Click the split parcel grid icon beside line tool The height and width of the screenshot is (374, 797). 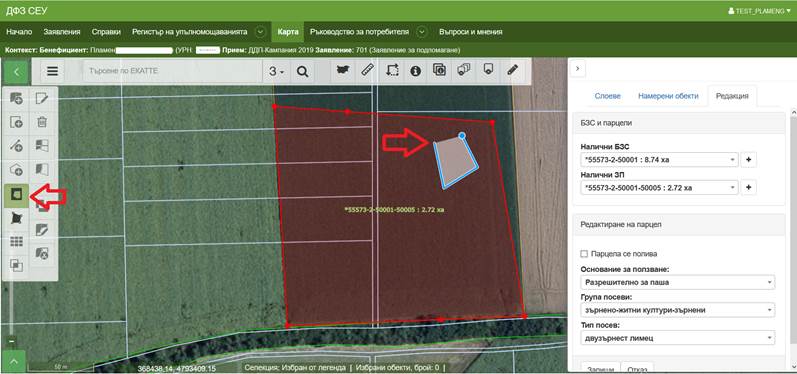(x=42, y=146)
